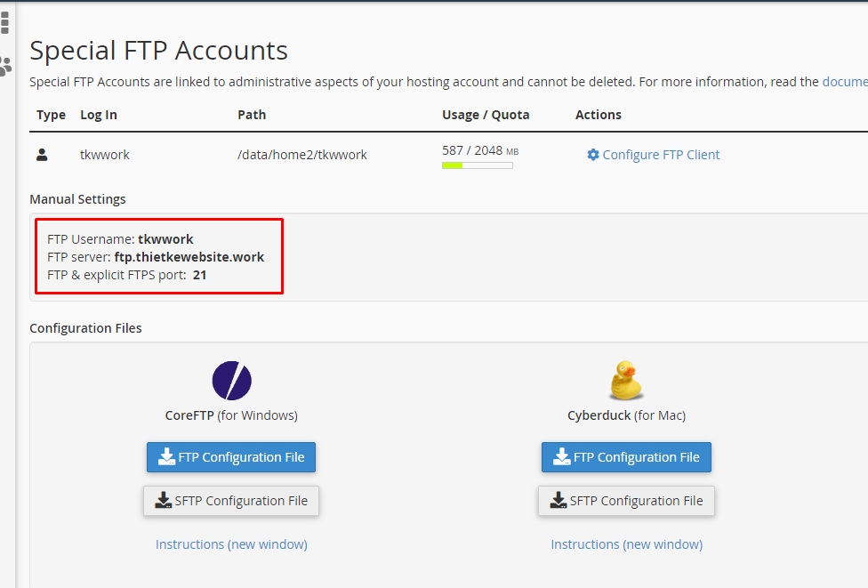The image size is (868, 588).
Task: Select the tkwwork login name cell
Action: point(105,155)
